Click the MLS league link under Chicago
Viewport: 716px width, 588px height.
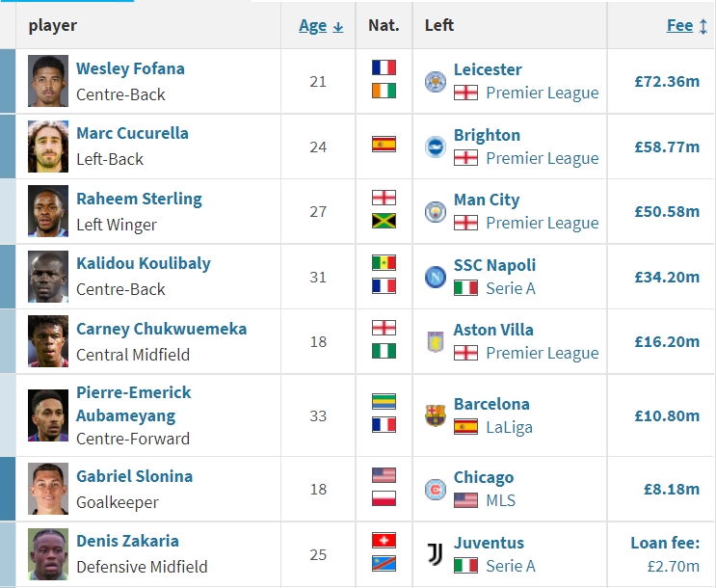pyautogui.click(x=500, y=500)
